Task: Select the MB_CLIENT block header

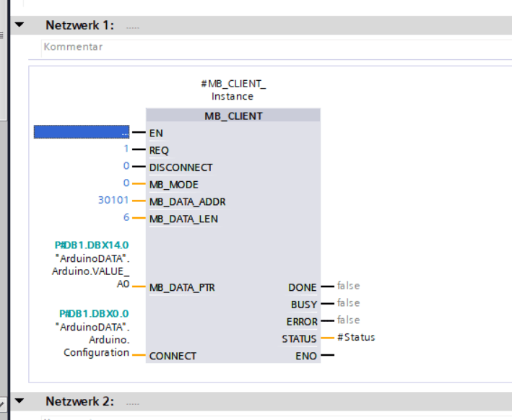Action: pyautogui.click(x=233, y=115)
